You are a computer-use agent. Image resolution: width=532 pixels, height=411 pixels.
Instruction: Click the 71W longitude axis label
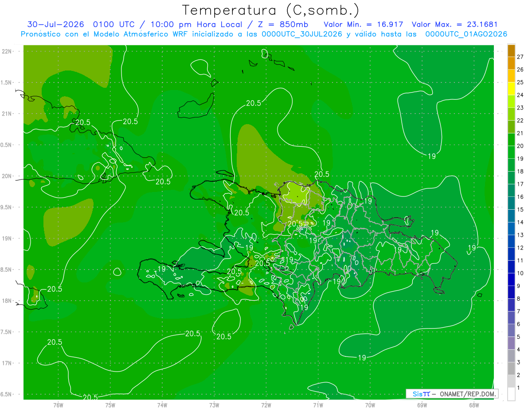(x=318, y=405)
